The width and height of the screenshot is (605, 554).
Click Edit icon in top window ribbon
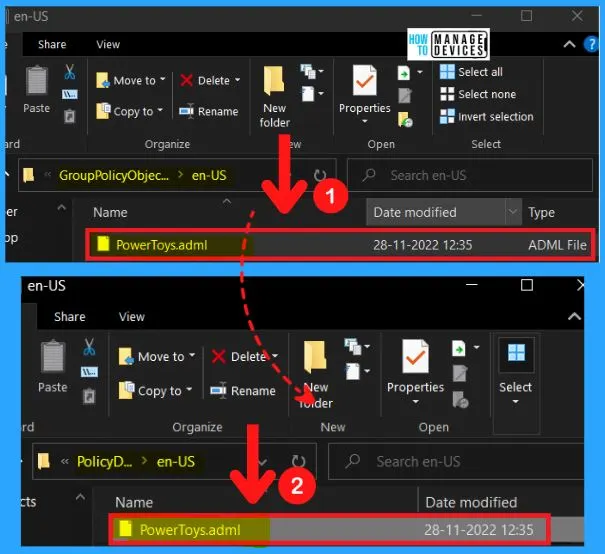pyautogui.click(x=404, y=95)
